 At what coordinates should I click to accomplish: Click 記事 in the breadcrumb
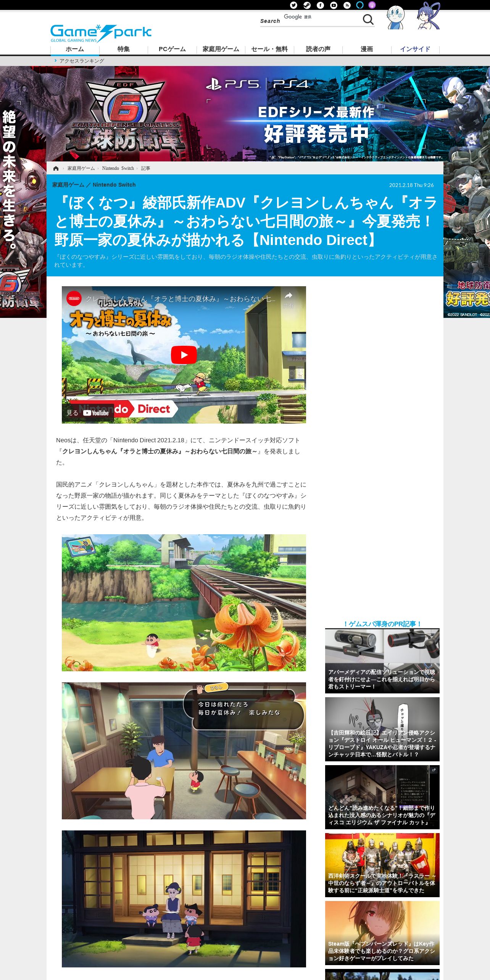click(145, 168)
